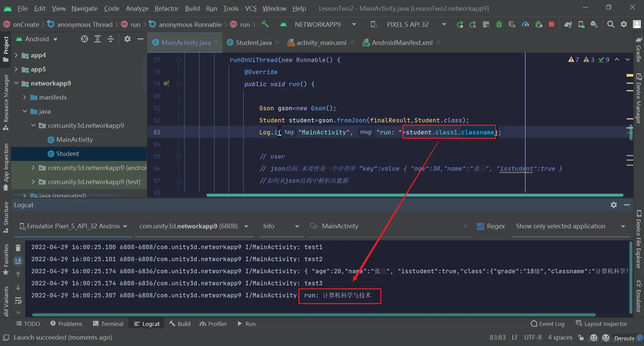Expand all in Project panel

98,39
